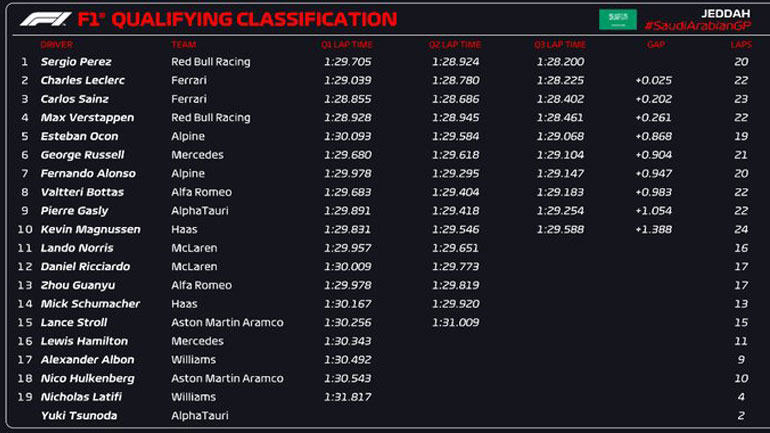Screen dimensions: 770x433
Task: Select the GAP column header
Action: tap(655, 45)
